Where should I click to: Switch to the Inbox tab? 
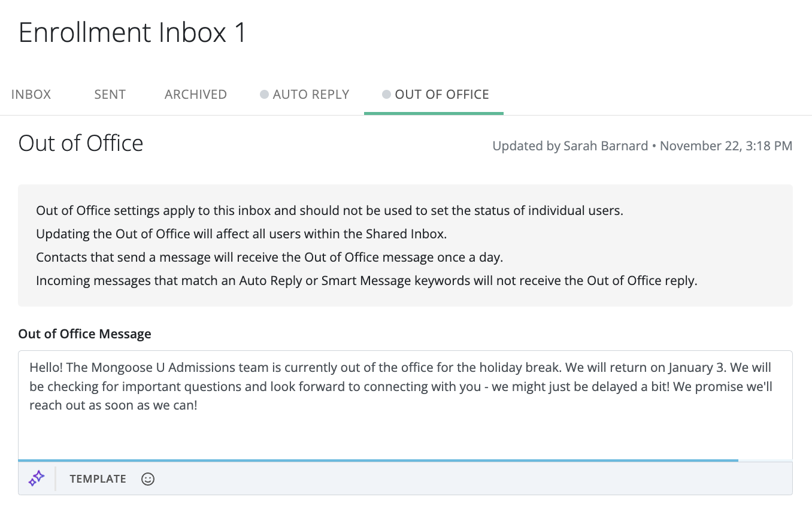click(31, 95)
